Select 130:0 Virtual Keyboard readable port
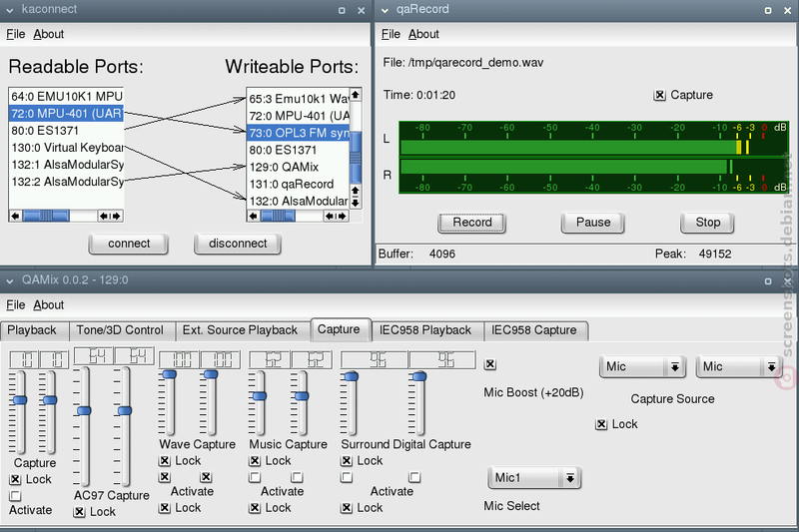 click(66, 148)
